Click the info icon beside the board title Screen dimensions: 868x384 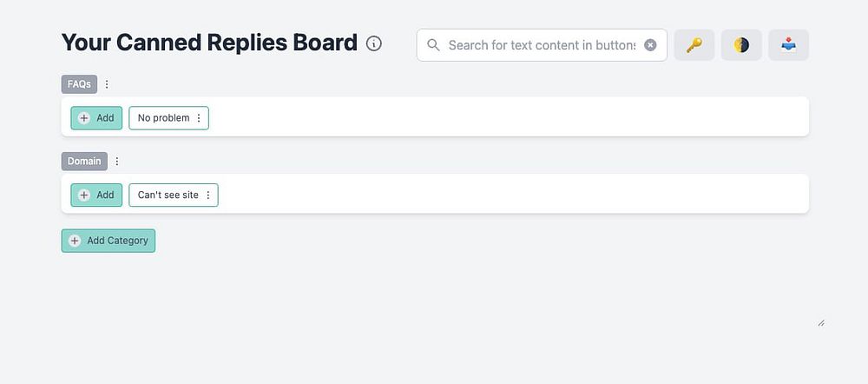tap(374, 43)
